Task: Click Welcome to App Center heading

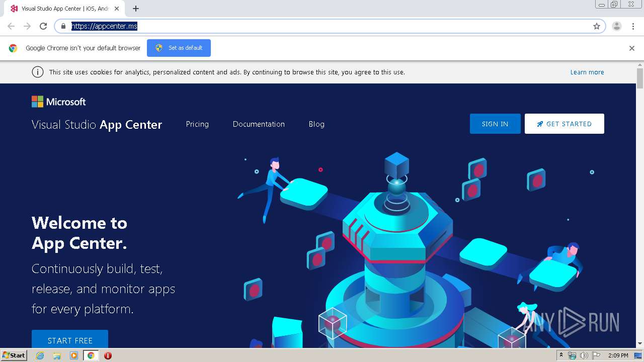Action: (79, 233)
